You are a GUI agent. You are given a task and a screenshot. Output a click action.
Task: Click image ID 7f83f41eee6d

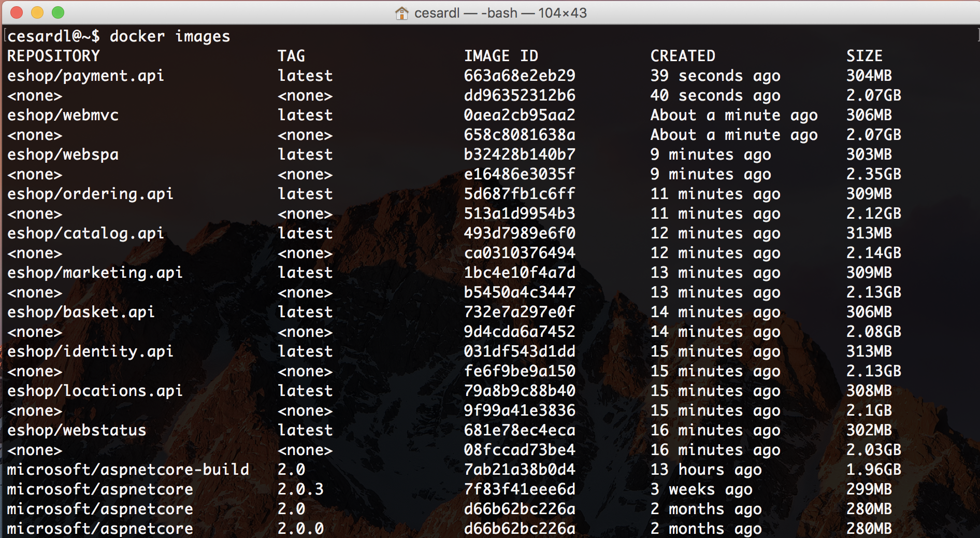[x=520, y=489]
